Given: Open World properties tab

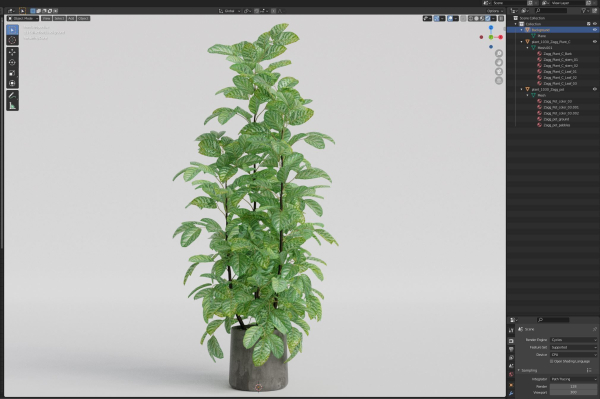Looking at the screenshot, I should tap(511, 374).
